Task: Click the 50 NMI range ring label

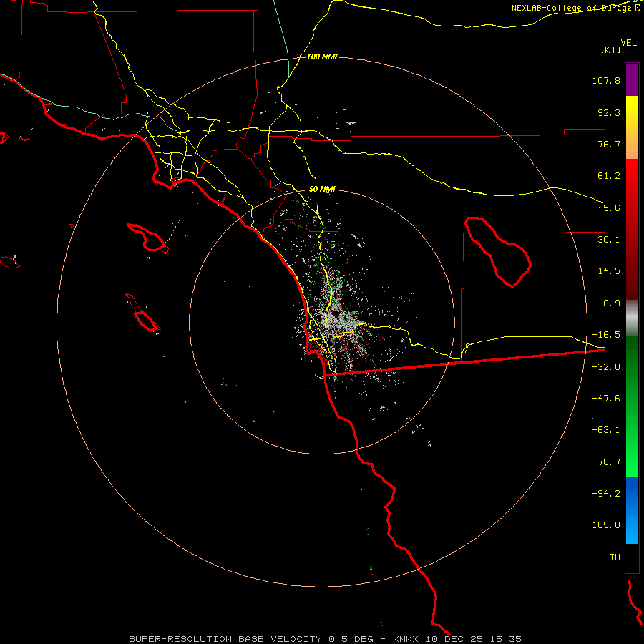Action: click(322, 190)
